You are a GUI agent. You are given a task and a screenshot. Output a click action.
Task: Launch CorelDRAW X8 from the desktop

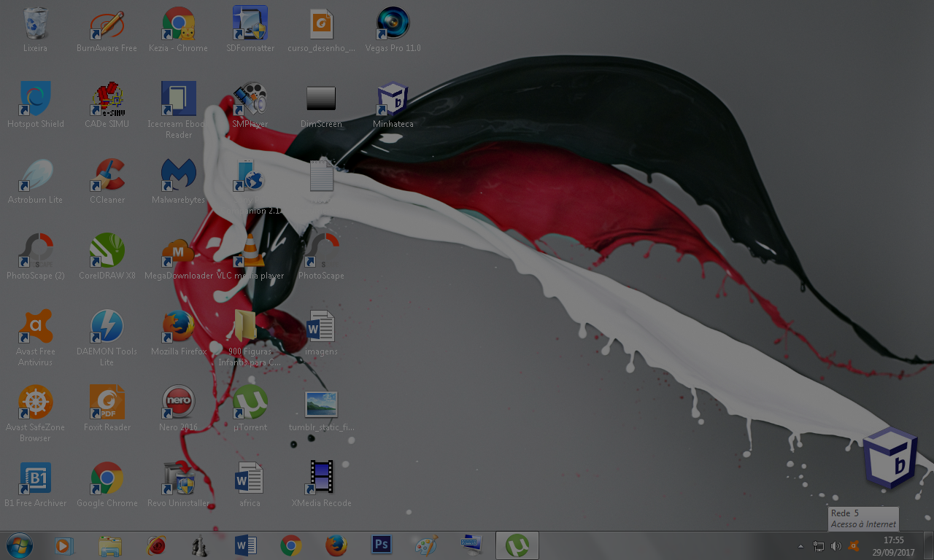[x=107, y=257]
